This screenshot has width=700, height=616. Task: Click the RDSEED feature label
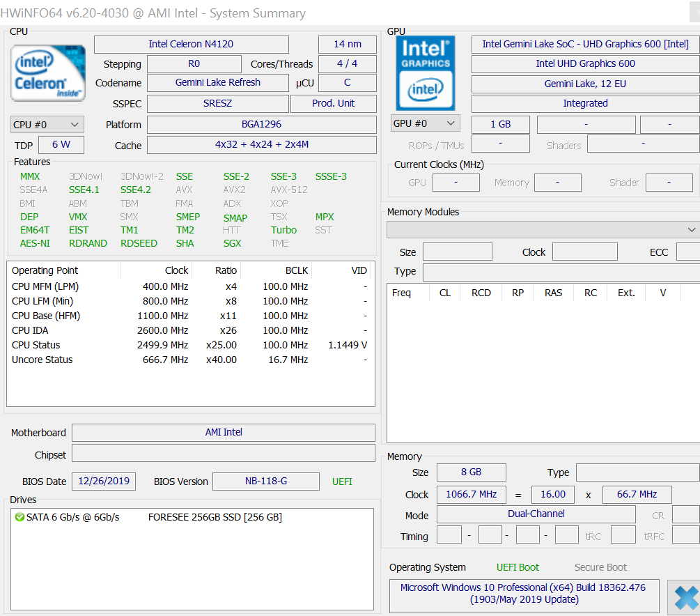point(139,243)
